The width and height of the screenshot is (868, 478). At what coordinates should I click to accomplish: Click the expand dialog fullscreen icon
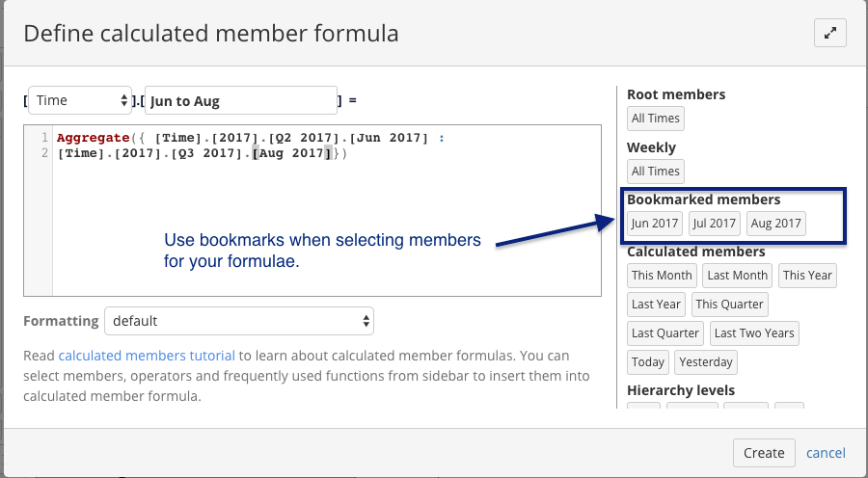point(829,33)
